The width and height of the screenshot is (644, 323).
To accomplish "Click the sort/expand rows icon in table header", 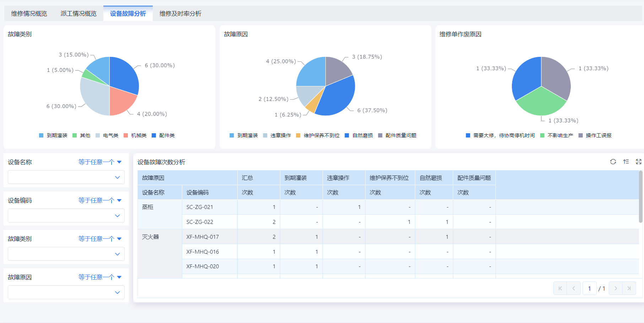I will tap(626, 162).
